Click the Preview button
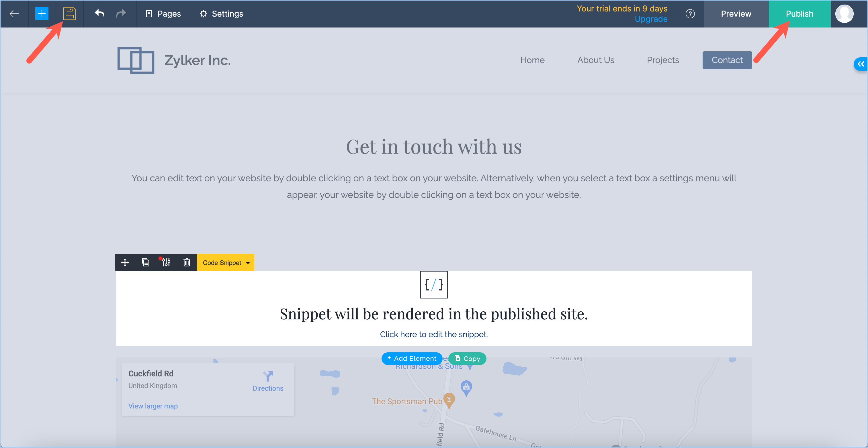 736,14
